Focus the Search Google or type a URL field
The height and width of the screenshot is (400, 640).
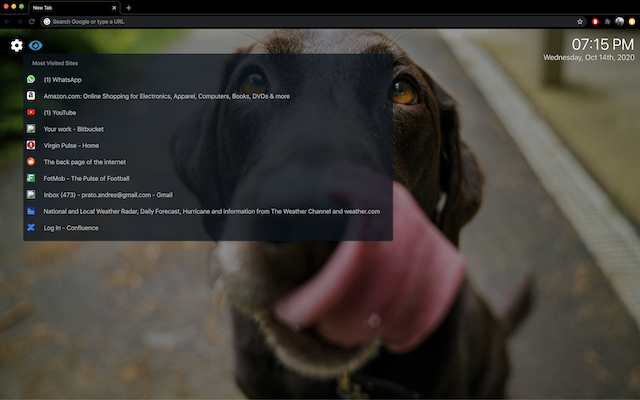coord(313,22)
